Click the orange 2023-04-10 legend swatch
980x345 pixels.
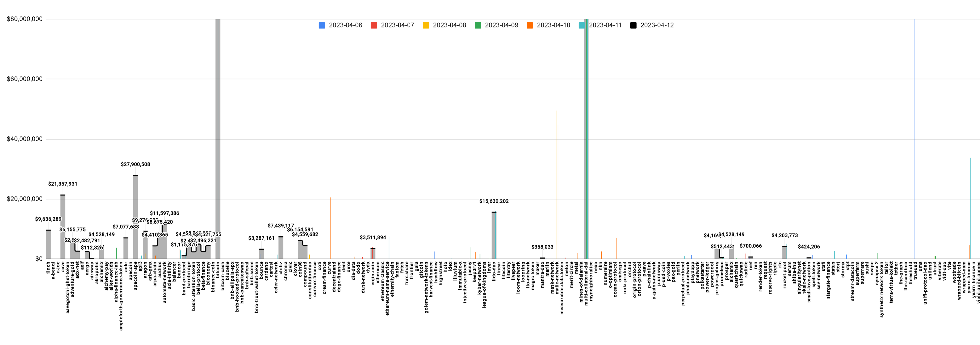click(530, 25)
